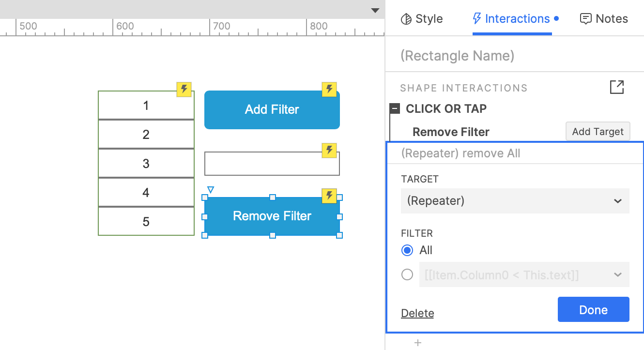This screenshot has height=350, width=644.
Task: Click lightning badge on Remove Filter button
Action: [x=329, y=196]
